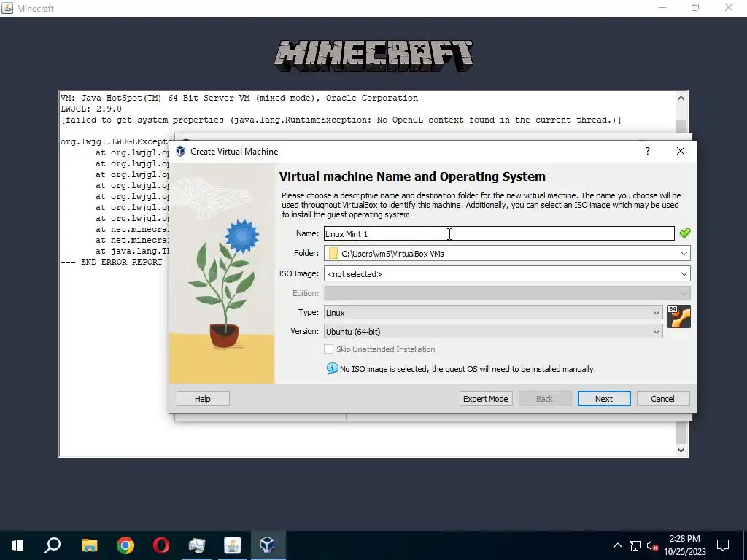Click up arrow on Minecraft log scrollbar
The height and width of the screenshot is (560, 747).
pyautogui.click(x=681, y=98)
